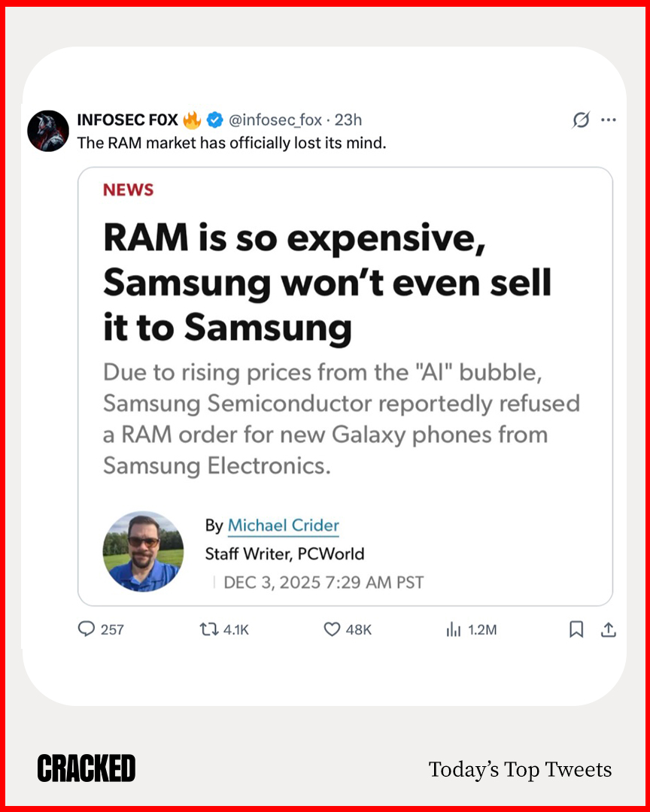The width and height of the screenshot is (650, 812).
Task: Open the view analytics bar icon
Action: 453,629
